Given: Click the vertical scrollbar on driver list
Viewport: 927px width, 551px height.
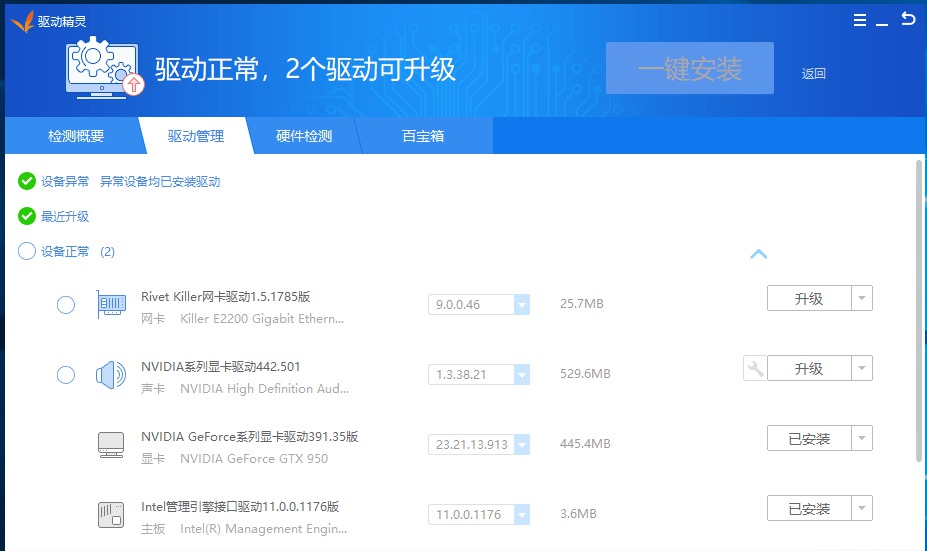Looking at the screenshot, I should (x=919, y=310).
